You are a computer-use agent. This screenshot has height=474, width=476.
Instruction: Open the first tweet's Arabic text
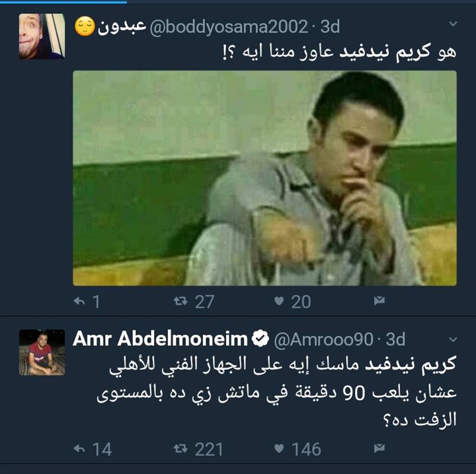click(x=339, y=52)
